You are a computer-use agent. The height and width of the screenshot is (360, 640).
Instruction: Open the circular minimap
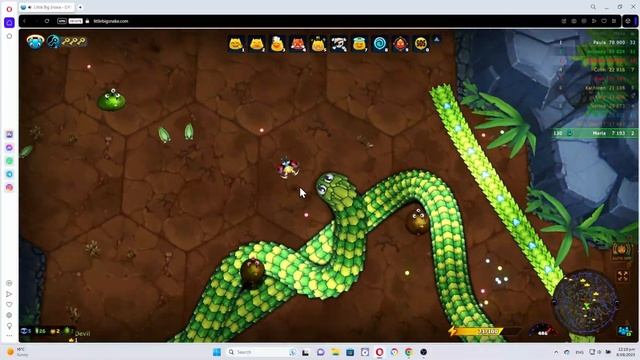[x=585, y=302]
